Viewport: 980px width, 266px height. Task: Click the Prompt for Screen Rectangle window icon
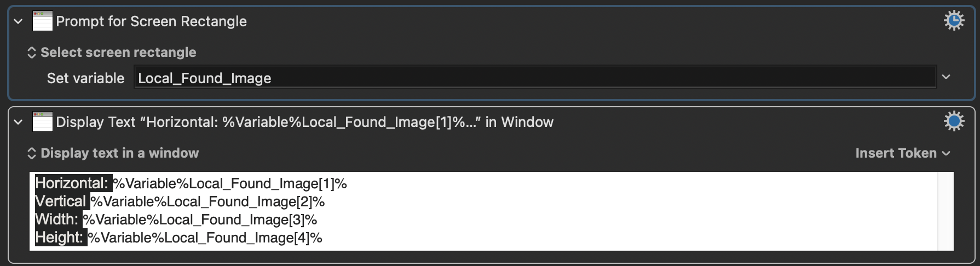click(x=42, y=21)
